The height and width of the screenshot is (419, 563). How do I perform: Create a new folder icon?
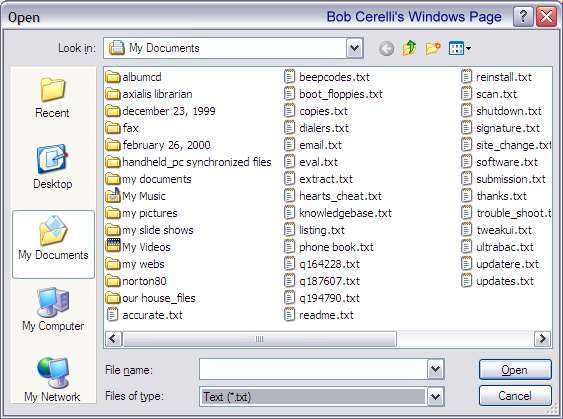tap(433, 48)
